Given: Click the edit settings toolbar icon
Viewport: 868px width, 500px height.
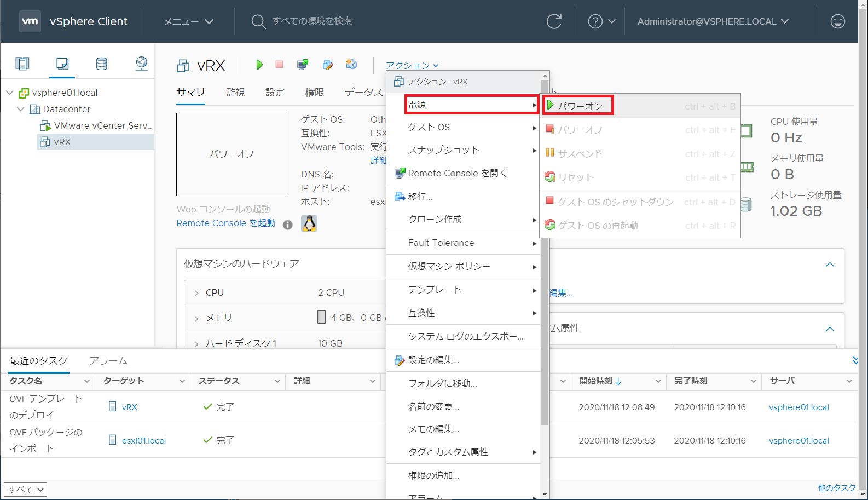Looking at the screenshot, I should point(327,65).
